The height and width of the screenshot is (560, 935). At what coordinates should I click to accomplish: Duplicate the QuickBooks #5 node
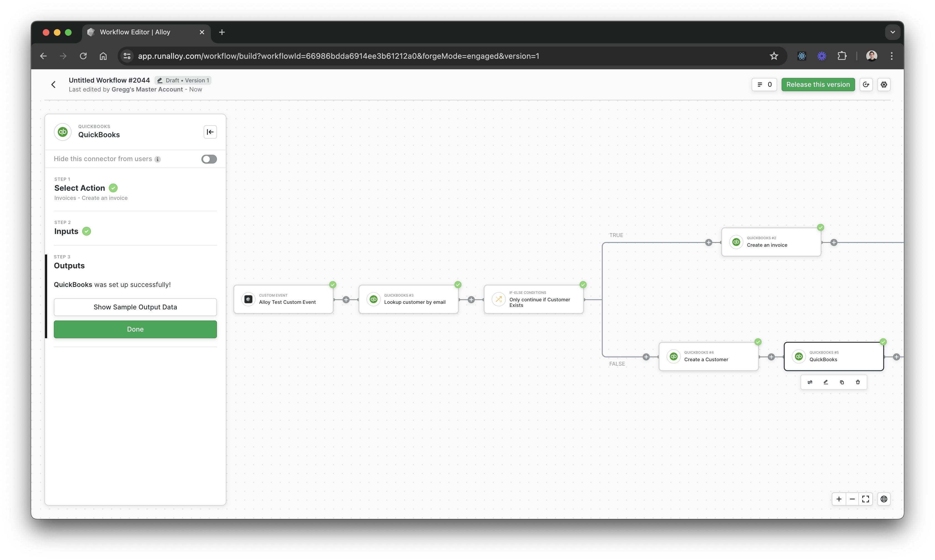[842, 382]
